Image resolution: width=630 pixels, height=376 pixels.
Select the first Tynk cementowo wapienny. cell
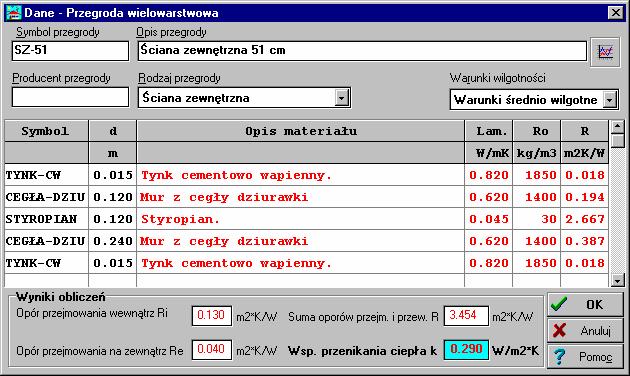point(301,175)
